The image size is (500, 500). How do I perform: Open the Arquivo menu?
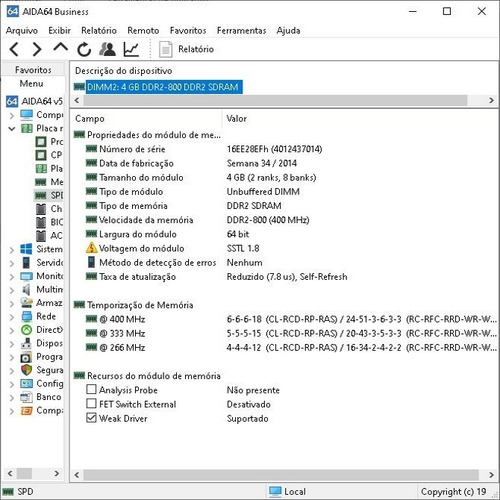tap(22, 31)
